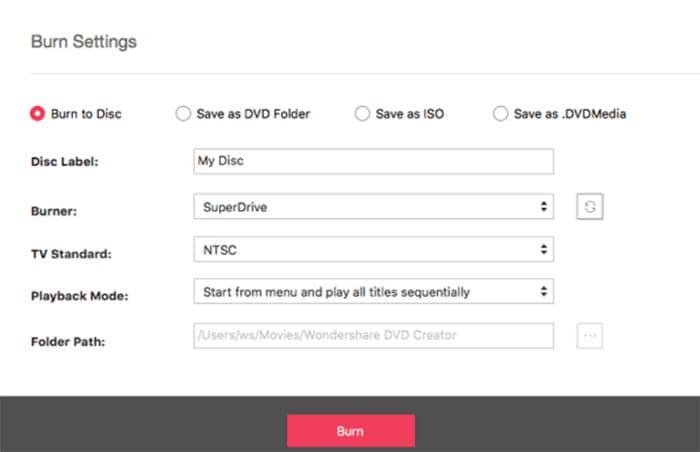Click the TV Standard: caption text
This screenshot has height=452, width=700.
71,254
